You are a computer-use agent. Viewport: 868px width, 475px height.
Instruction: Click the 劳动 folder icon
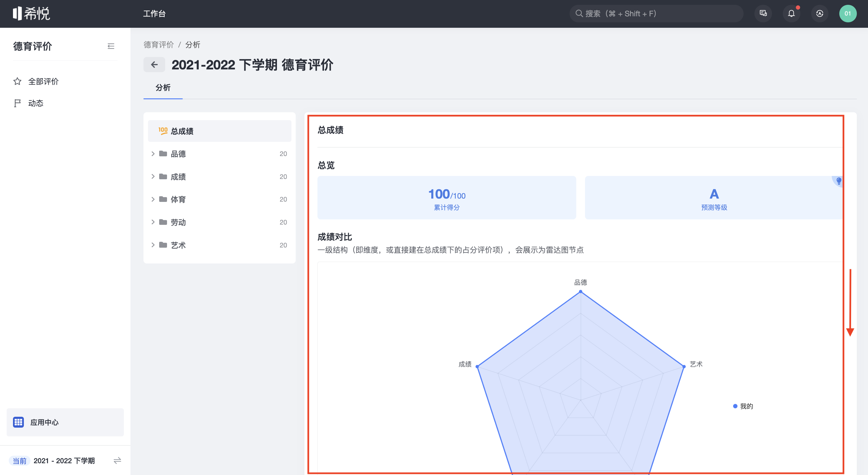pos(163,222)
